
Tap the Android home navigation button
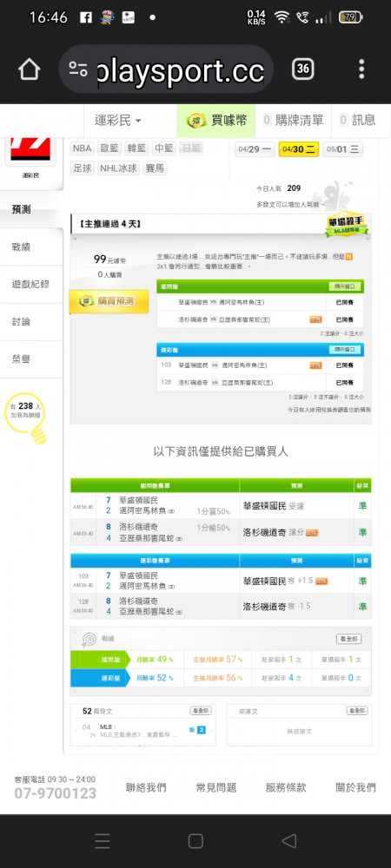pos(195,841)
